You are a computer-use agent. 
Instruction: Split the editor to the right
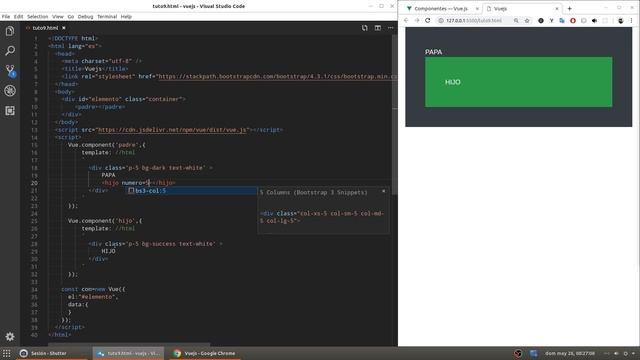[378, 28]
